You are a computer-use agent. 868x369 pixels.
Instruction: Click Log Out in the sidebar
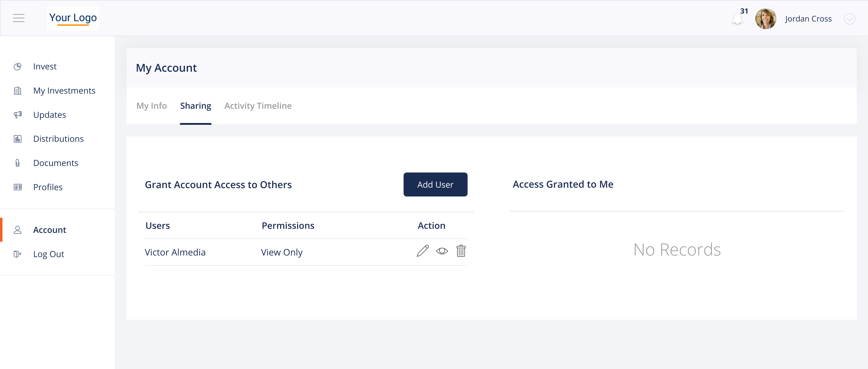(x=48, y=254)
